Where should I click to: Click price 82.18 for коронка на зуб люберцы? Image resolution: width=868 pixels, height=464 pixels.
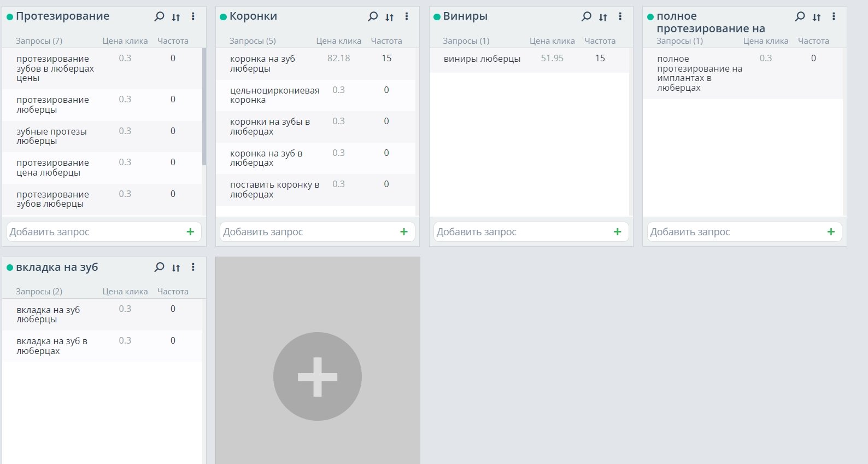pyautogui.click(x=338, y=59)
